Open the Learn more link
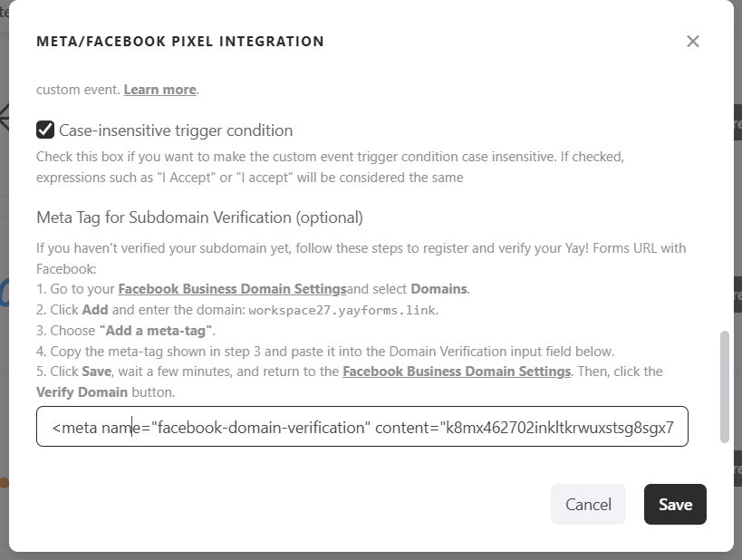This screenshot has width=742, height=560. (159, 90)
